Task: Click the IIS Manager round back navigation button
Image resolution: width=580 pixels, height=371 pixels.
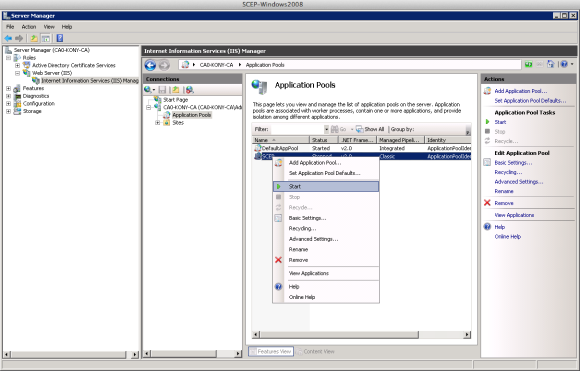Action: pos(150,65)
